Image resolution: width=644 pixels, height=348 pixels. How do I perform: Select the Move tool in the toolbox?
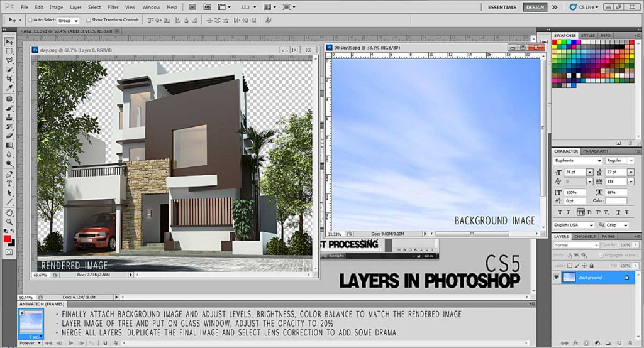pos(9,42)
